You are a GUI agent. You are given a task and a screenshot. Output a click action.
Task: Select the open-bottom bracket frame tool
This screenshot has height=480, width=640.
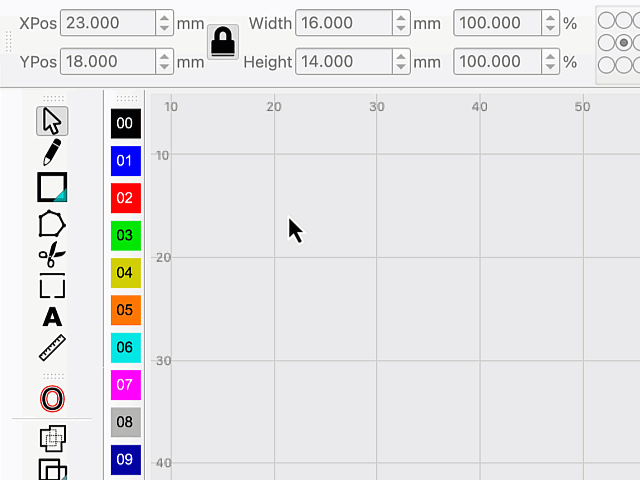pyautogui.click(x=52, y=286)
